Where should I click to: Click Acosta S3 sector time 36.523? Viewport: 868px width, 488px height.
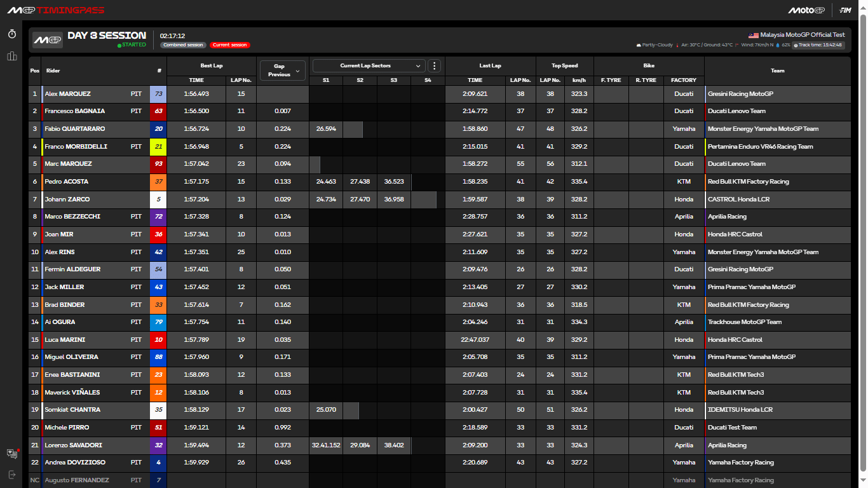point(394,182)
